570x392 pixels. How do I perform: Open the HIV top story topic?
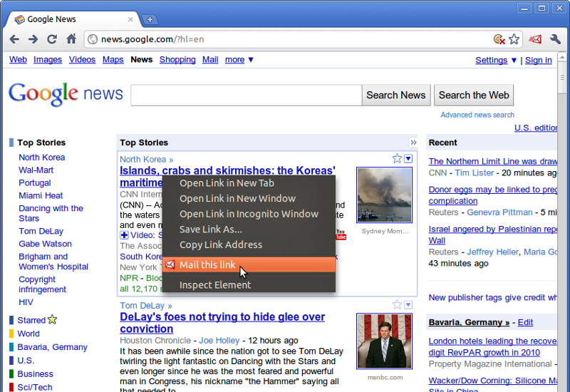(26, 302)
